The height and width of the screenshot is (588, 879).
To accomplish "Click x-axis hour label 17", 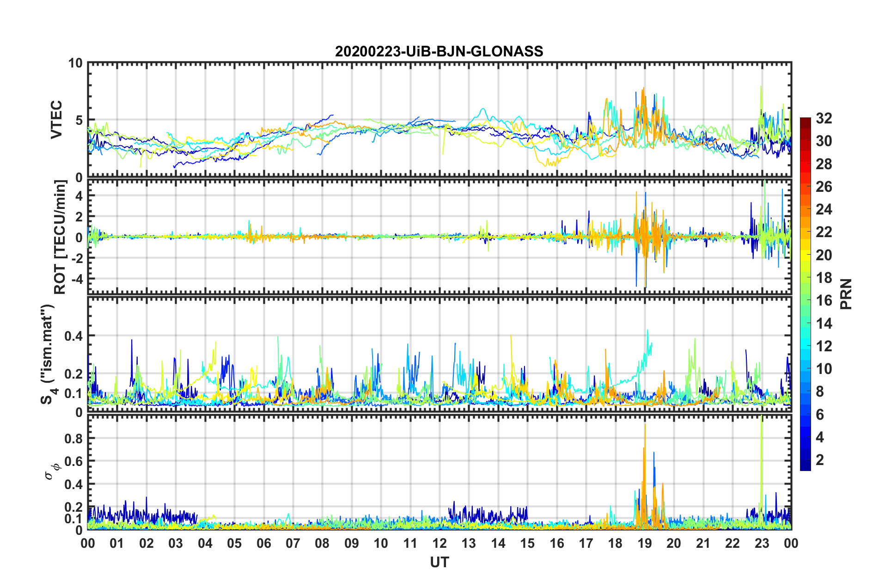I will (586, 543).
